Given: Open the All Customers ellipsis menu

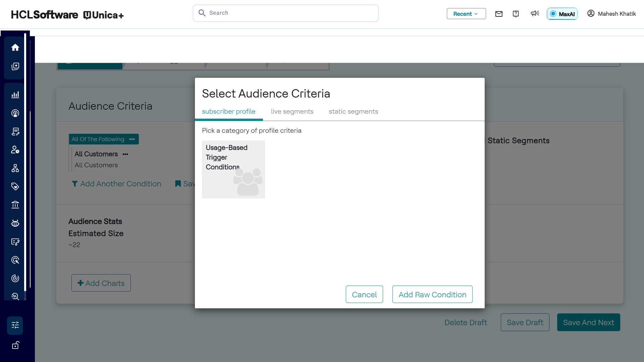Looking at the screenshot, I should pos(125,154).
